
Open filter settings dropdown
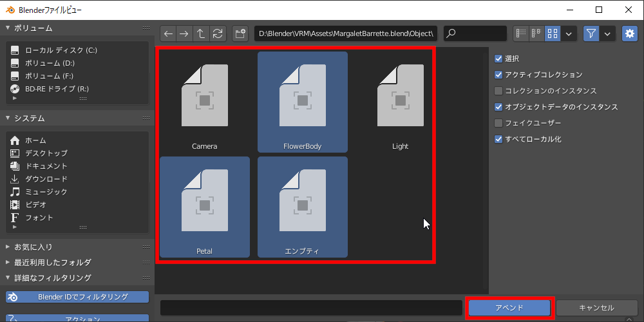tap(607, 33)
